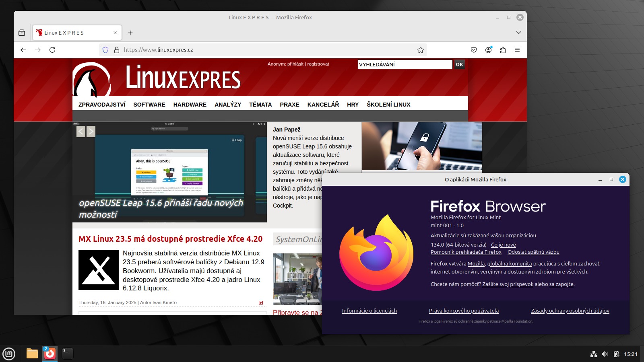Viewport: 644px width, 362px height.
Task: Click the OK search button
Action: tap(459, 64)
